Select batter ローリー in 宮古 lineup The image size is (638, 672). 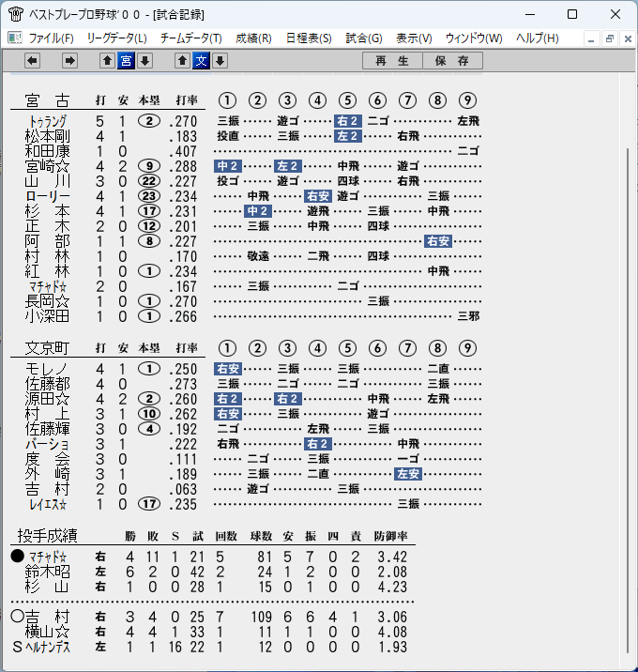click(x=47, y=196)
